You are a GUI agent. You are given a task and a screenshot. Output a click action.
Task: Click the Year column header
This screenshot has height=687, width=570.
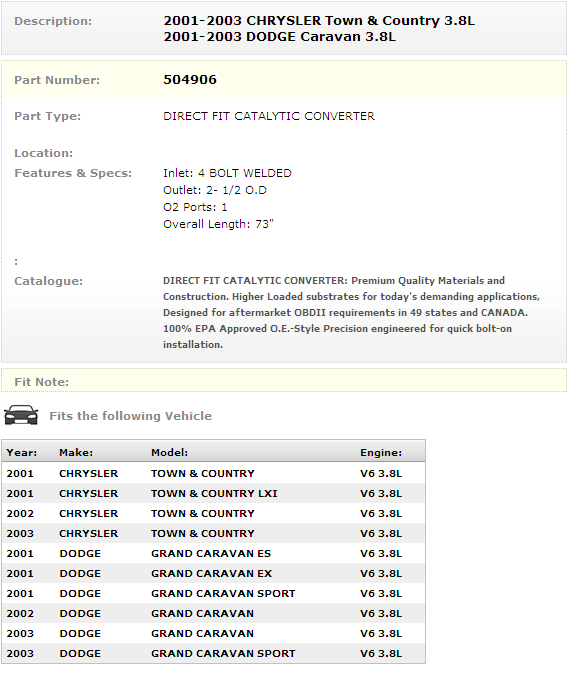pyautogui.click(x=22, y=453)
